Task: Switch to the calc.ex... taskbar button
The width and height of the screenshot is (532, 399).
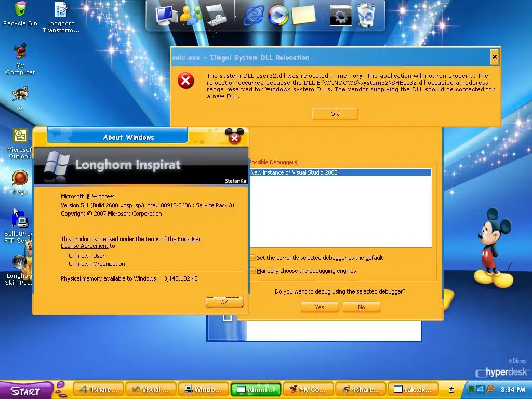Action: tap(413, 390)
